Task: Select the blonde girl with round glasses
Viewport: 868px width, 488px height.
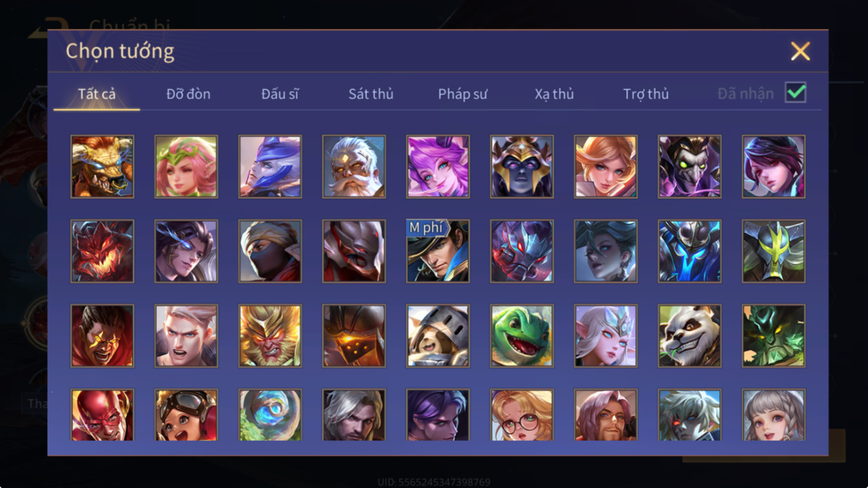Action: (x=522, y=415)
